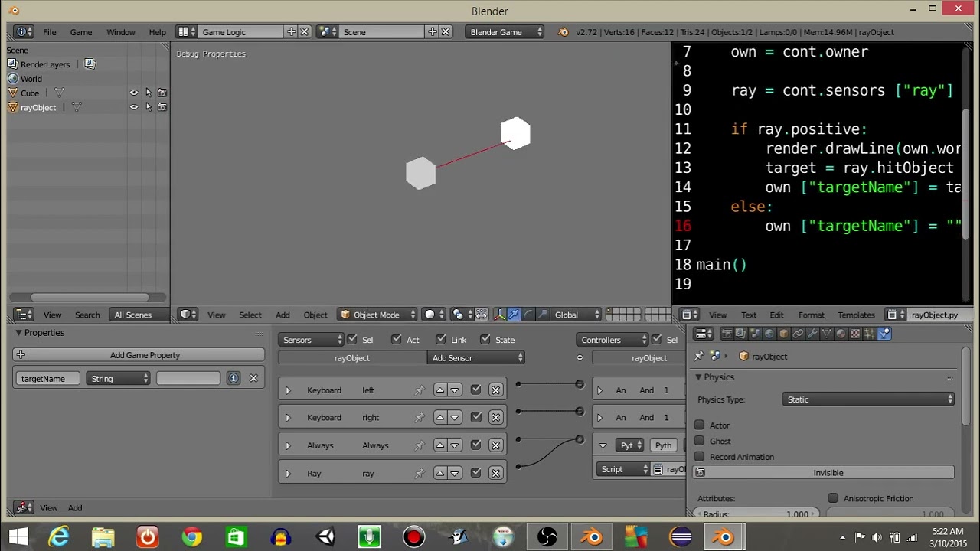Enable the Actor physics checkbox

[700, 425]
